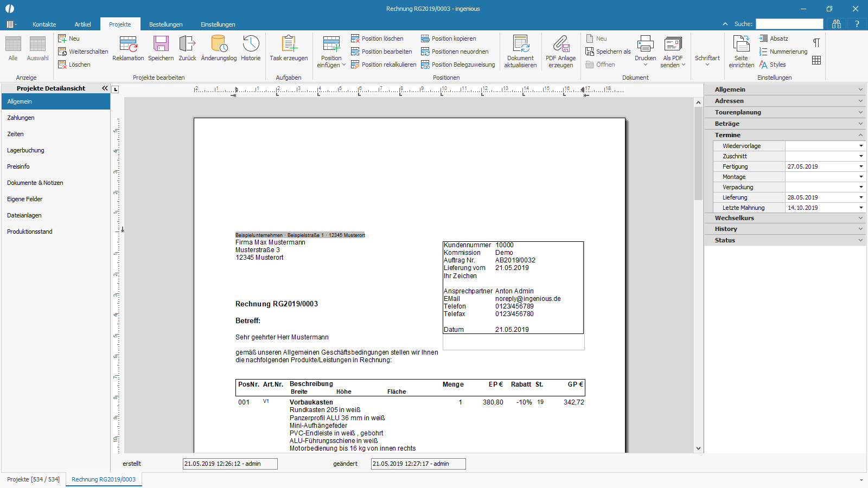Expand the Adressen section

click(x=785, y=101)
